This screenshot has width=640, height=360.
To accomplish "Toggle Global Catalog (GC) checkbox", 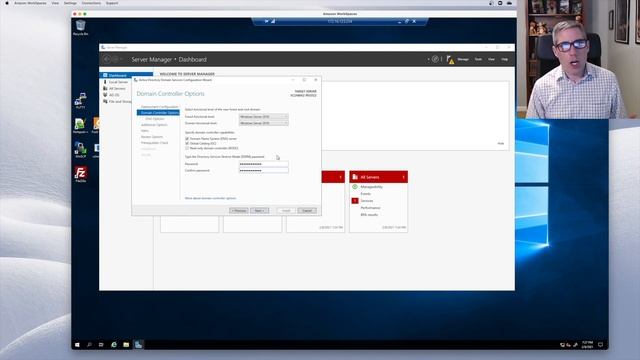I will 187,144.
